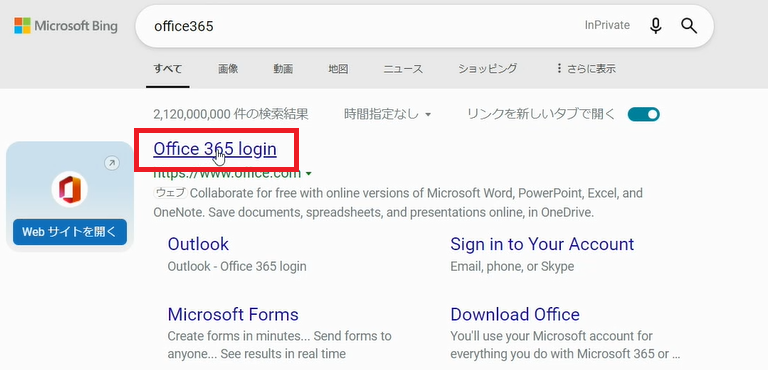Click the Outlook - Office 365 login description
The height and width of the screenshot is (370, 768).
pos(237,267)
